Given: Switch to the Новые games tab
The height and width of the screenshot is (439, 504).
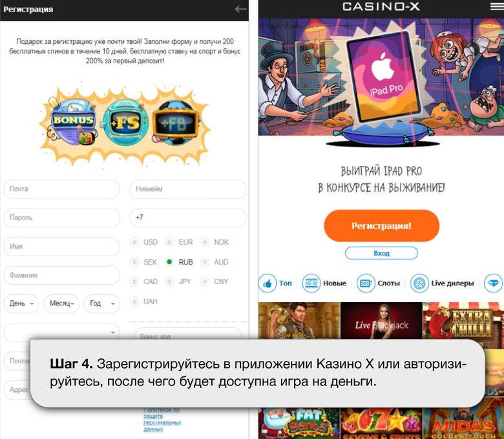Looking at the screenshot, I should 335,283.
